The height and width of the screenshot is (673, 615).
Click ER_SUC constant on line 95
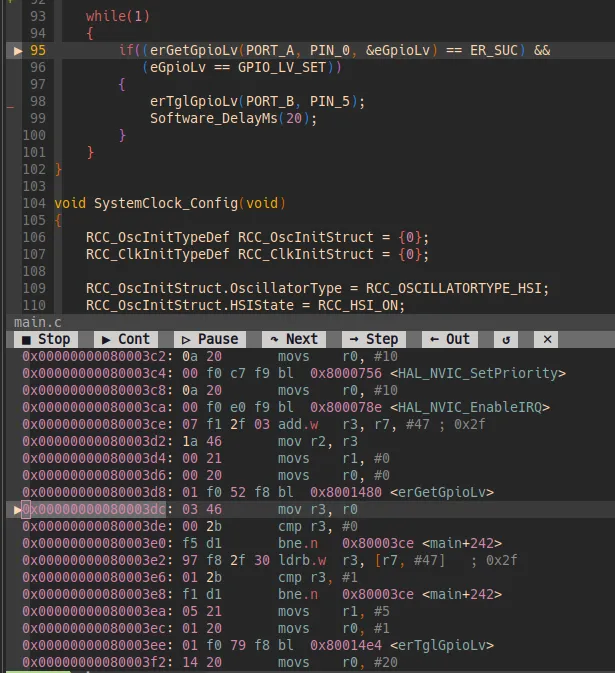pos(494,51)
